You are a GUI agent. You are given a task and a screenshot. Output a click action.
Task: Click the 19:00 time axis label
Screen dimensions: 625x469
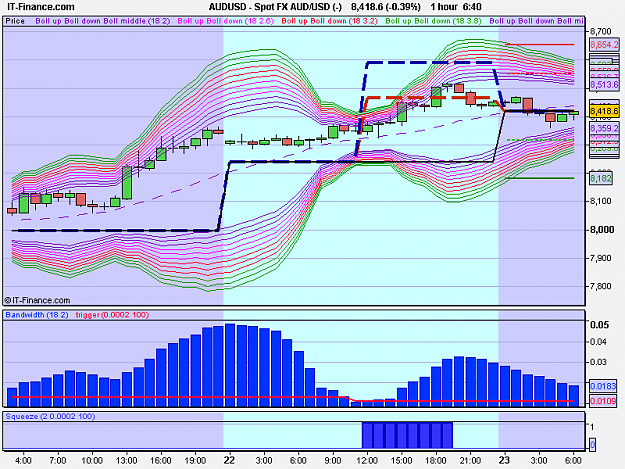(x=195, y=461)
